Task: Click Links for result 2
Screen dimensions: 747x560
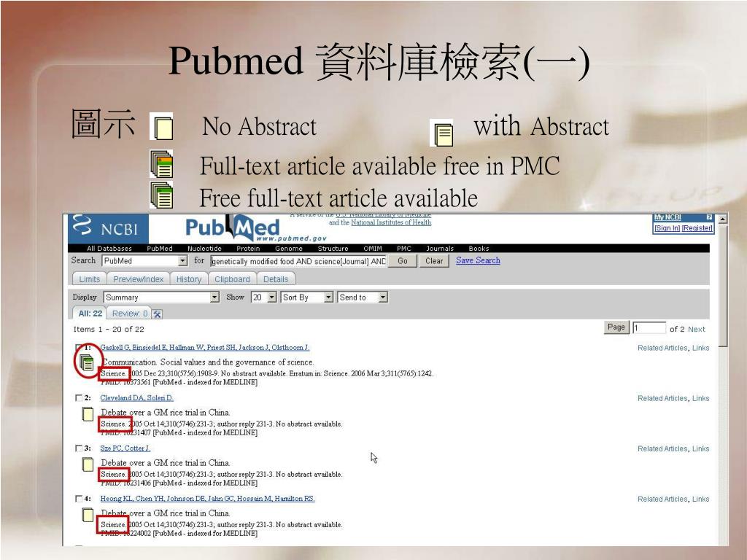Action: click(x=700, y=398)
